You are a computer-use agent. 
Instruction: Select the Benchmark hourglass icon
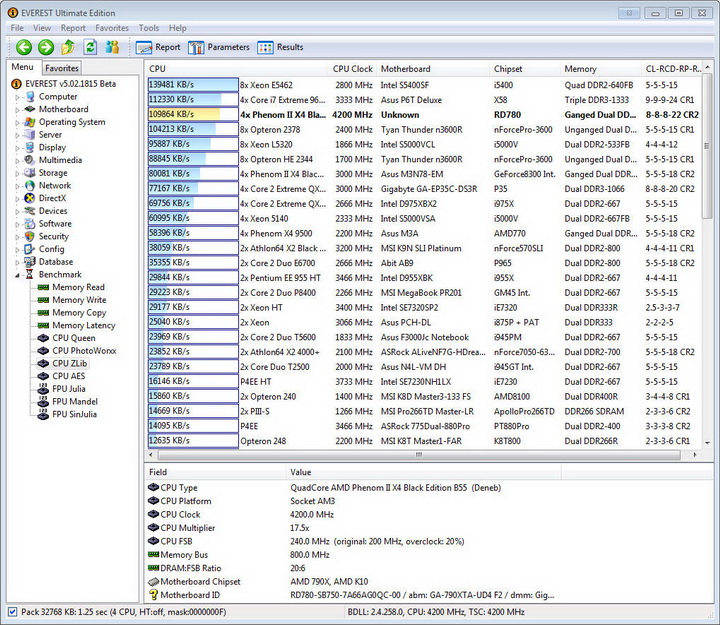30,275
